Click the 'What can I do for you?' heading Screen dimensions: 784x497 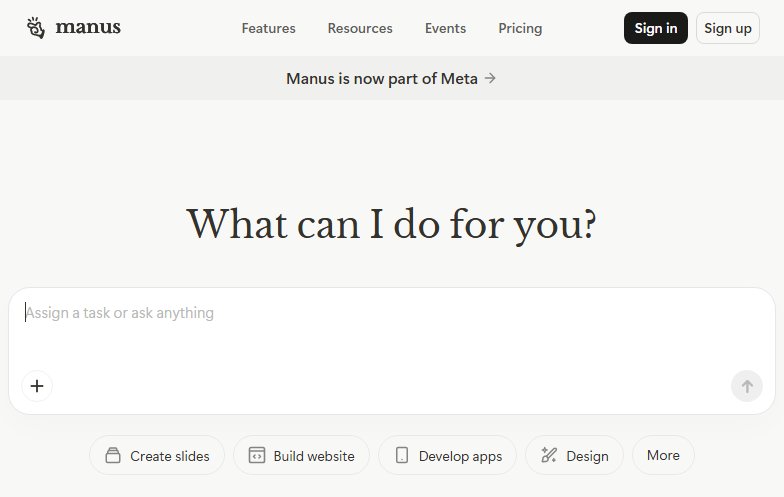(x=392, y=224)
